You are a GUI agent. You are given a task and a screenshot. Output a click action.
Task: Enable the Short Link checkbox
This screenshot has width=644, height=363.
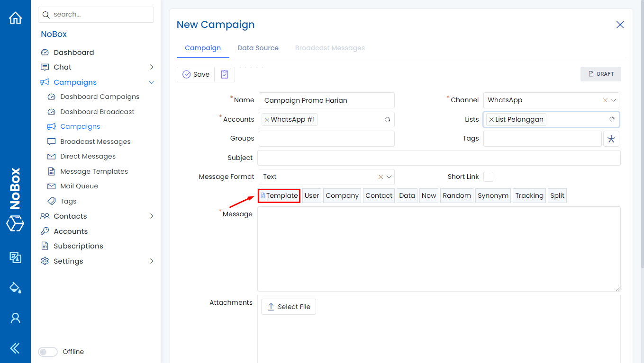coord(488,177)
